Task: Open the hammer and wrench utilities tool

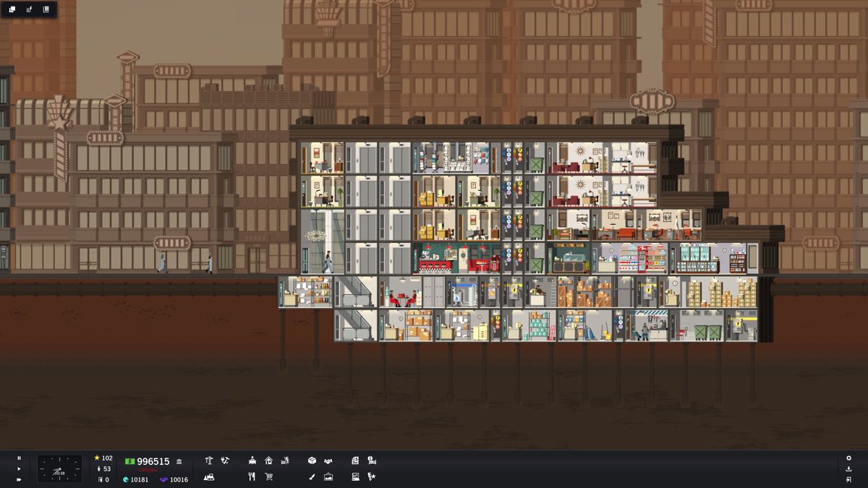Action: click(225, 460)
